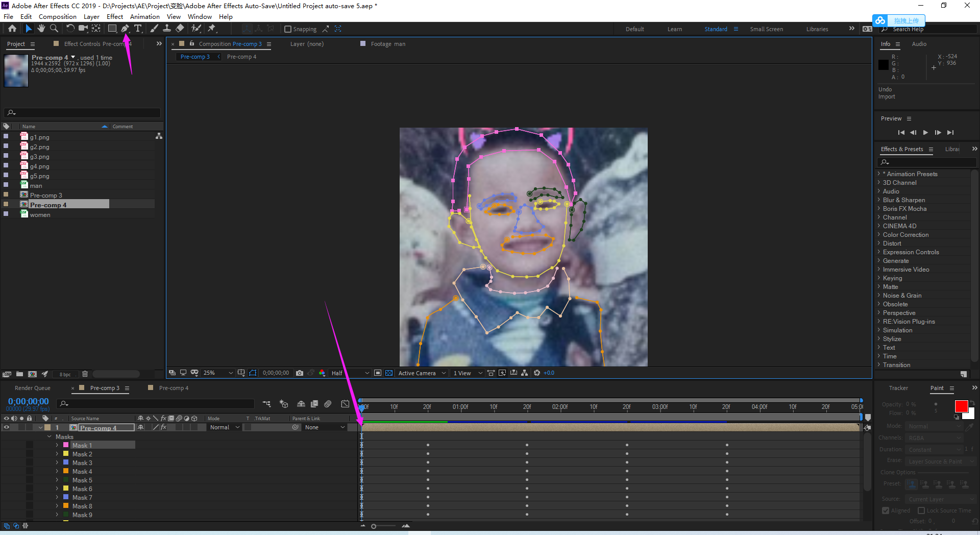980x535 pixels.
Task: Toggle the Frame Blending switch in timeline
Action: [314, 404]
